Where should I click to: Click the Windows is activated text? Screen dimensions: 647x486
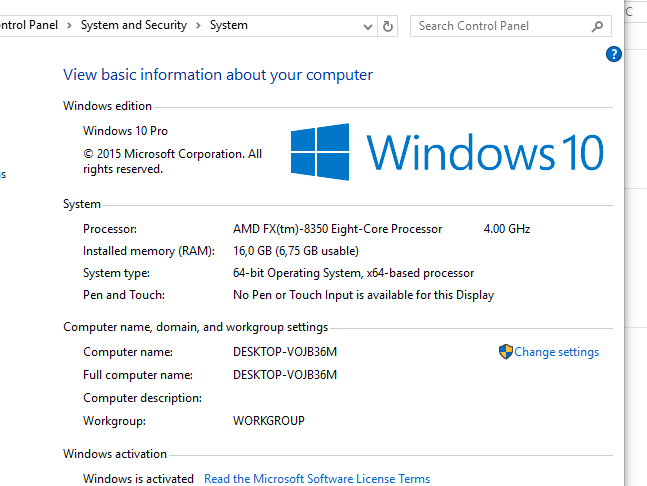[138, 479]
